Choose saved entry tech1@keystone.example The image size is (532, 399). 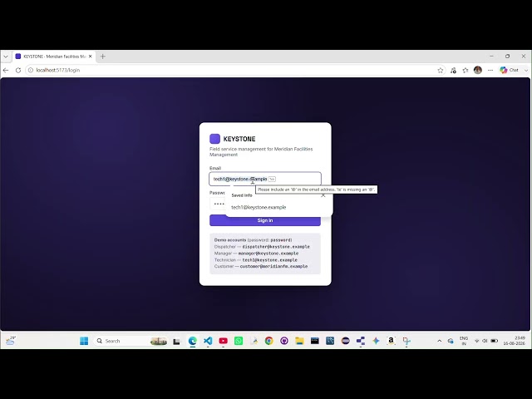pos(259,207)
